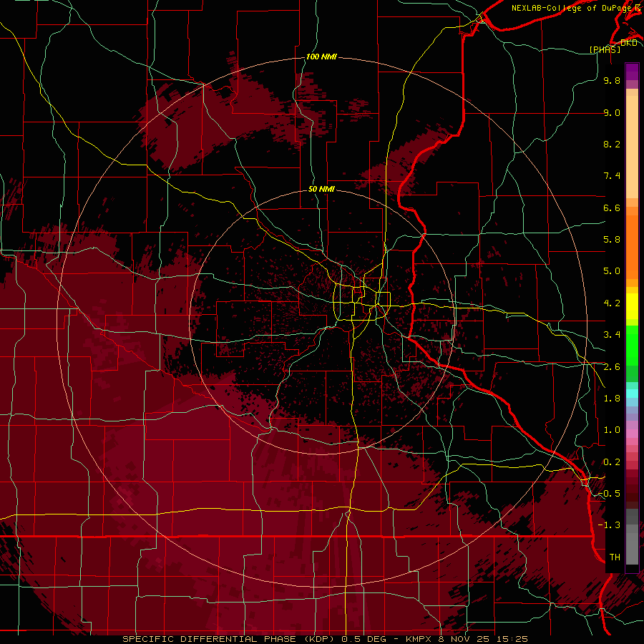Click the 9.8 value on color scale

[612, 80]
